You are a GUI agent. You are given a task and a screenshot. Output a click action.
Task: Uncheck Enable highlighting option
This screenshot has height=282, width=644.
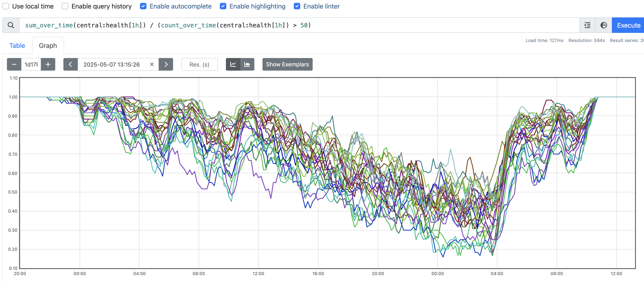click(x=223, y=6)
